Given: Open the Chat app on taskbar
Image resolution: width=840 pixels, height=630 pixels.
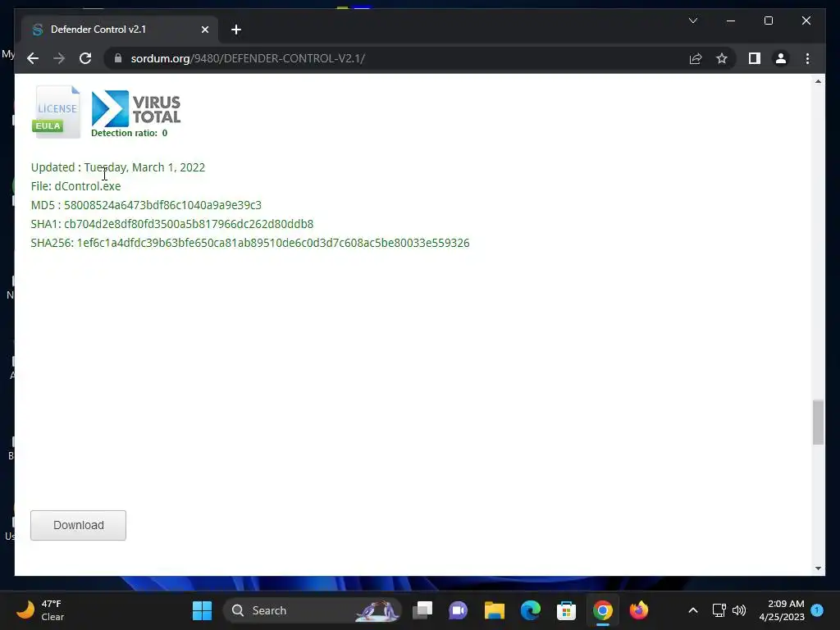Looking at the screenshot, I should (458, 610).
